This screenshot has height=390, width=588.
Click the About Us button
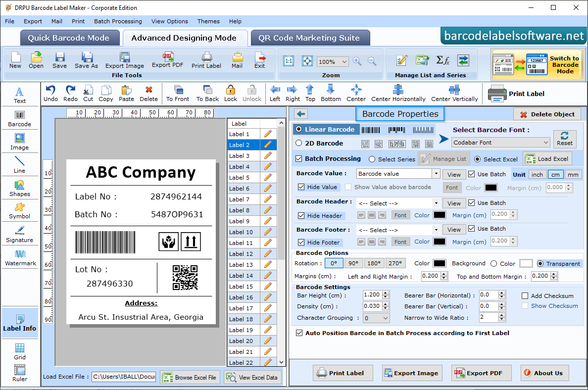tap(544, 373)
